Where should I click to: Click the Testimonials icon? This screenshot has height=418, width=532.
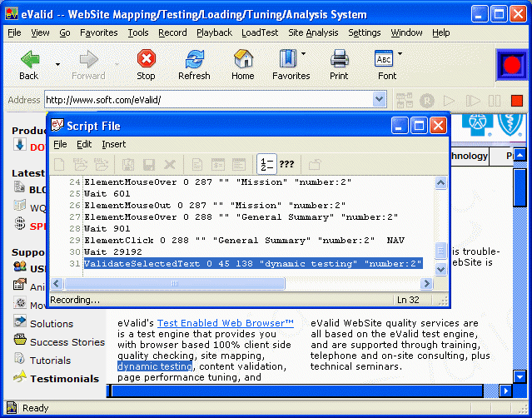coord(20,376)
